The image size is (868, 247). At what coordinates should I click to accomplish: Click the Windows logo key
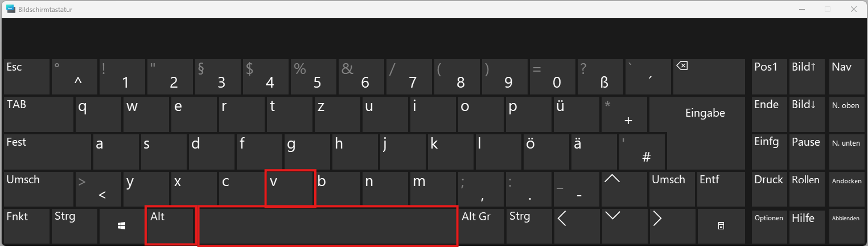pos(121,226)
